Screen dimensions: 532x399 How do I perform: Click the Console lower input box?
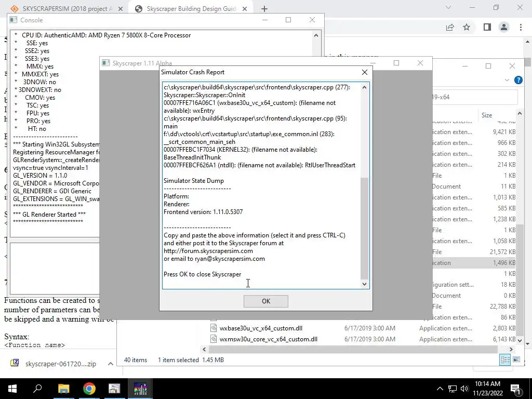(x=55, y=269)
